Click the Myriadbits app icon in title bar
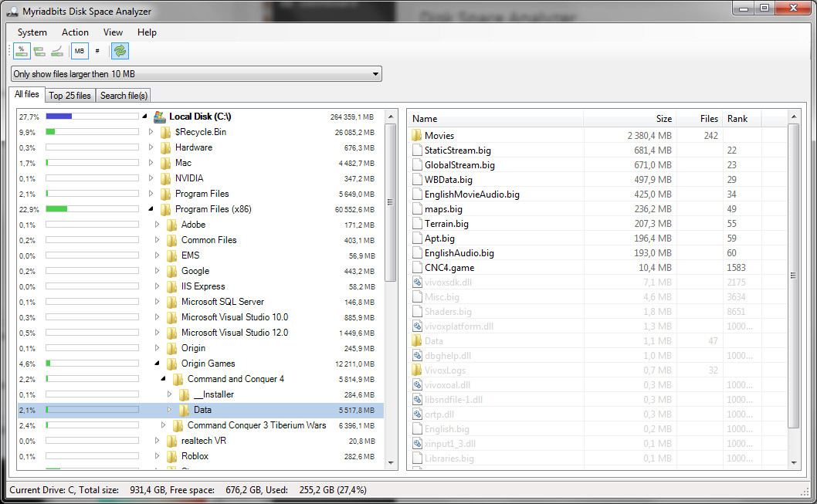Screen dimensions: 817x504 click(x=12, y=11)
